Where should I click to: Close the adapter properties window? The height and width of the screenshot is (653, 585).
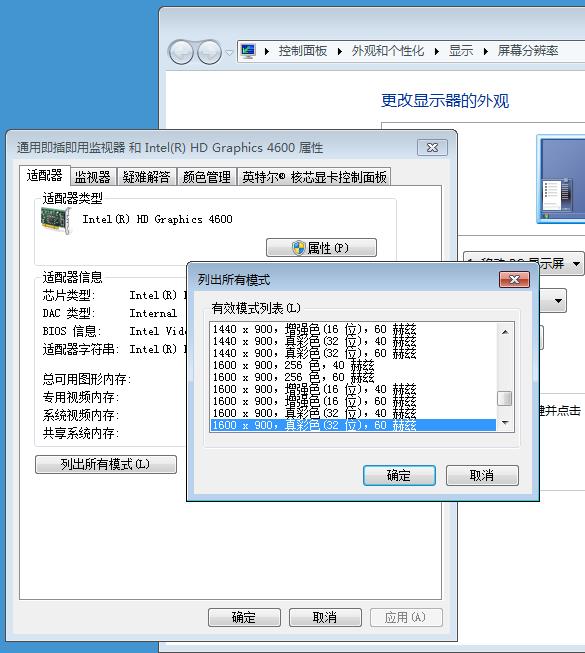coord(432,147)
